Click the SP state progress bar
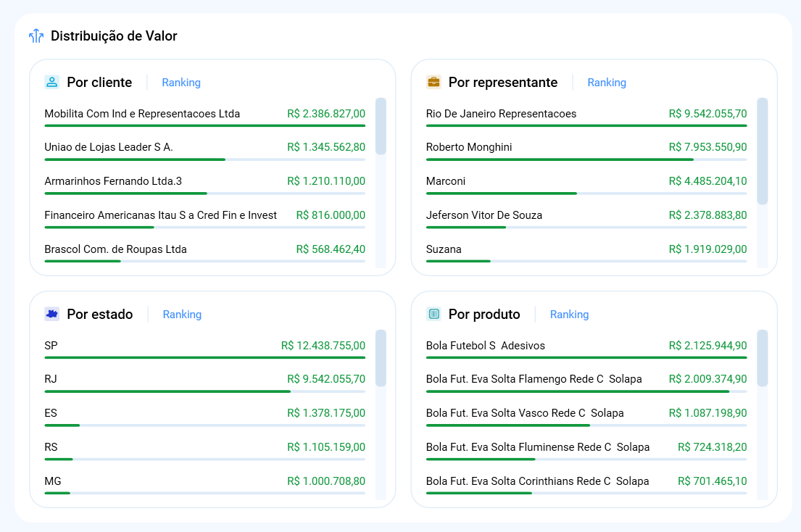Screen dimensions: 801x532 click(204, 357)
